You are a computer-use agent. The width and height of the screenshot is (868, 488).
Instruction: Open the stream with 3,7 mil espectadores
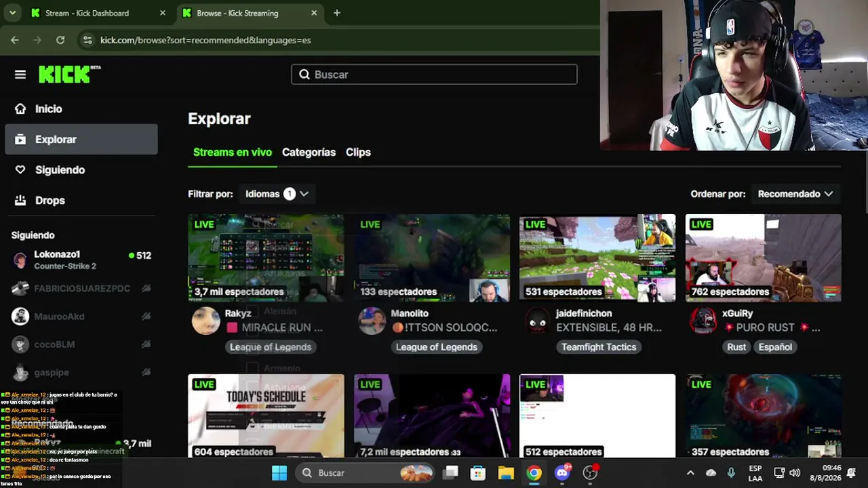coord(266,258)
